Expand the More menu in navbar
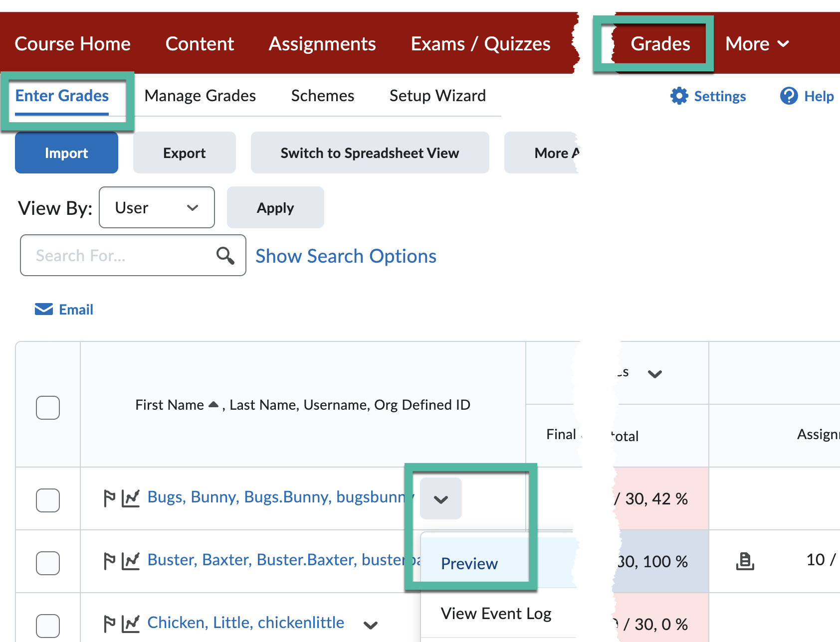The image size is (840, 642). (757, 44)
